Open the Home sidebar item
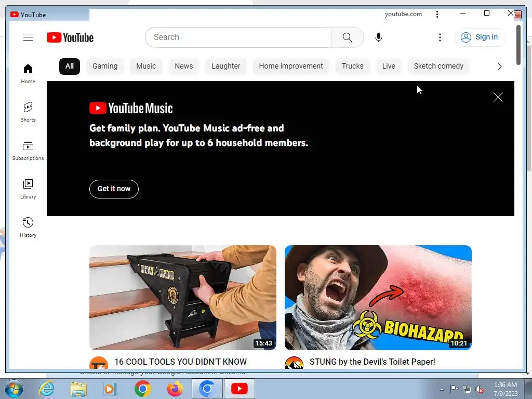Screen dimensions: 532x399 pos(28,74)
